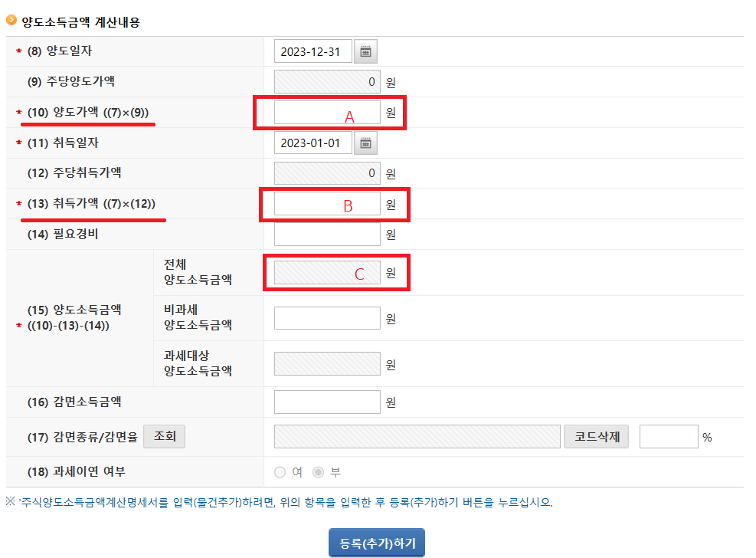This screenshot has height=558, width=756.
Task: Click the 감면소득금액 input field
Action: [327, 402]
